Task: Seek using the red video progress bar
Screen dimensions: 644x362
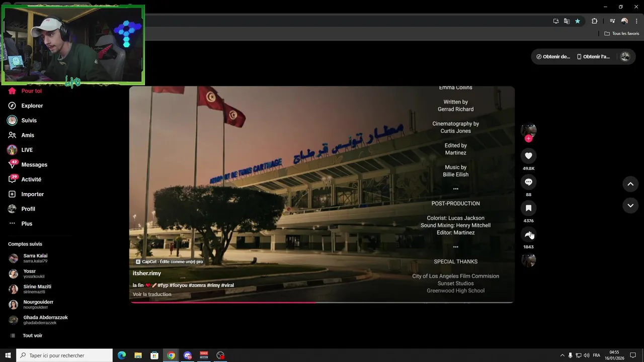Action: click(x=322, y=302)
